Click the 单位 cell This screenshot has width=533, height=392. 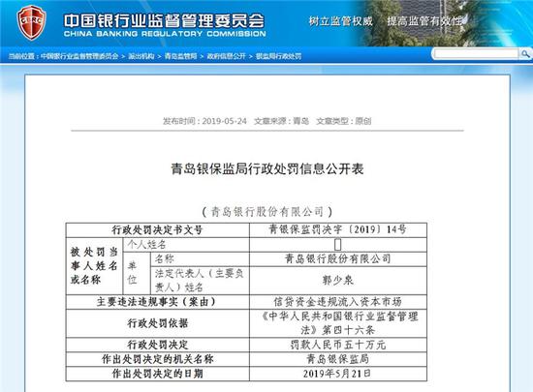point(137,273)
